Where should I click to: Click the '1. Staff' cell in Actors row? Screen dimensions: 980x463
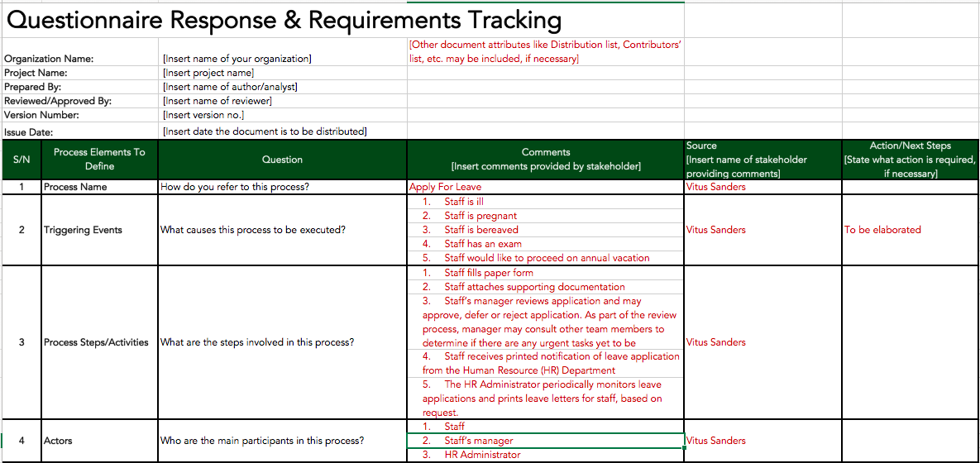pyautogui.click(x=546, y=426)
